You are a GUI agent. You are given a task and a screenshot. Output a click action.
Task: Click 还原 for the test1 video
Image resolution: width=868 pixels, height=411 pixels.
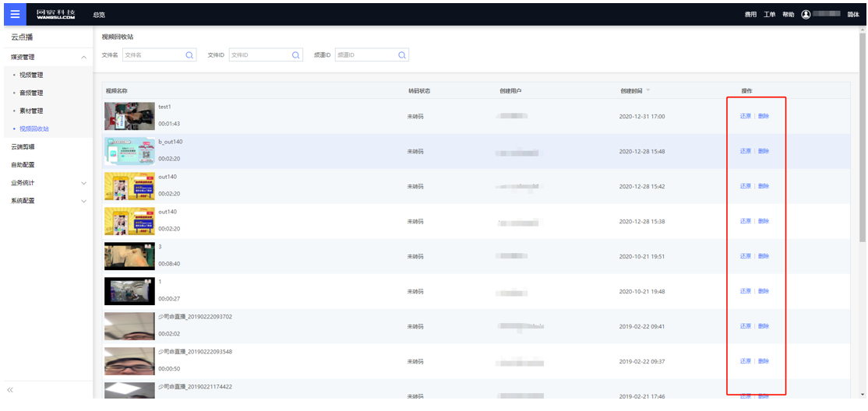coord(746,116)
